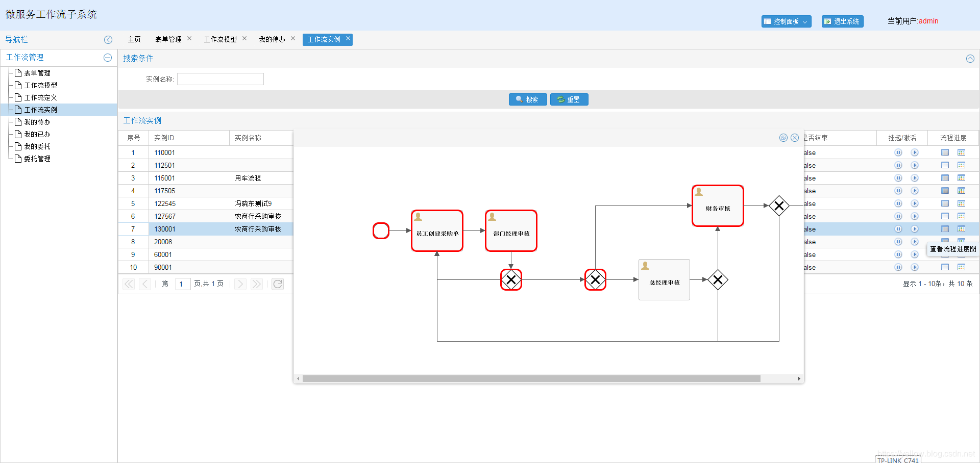The width and height of the screenshot is (980, 463).
Task: Activate instance in row 4 with play icon
Action: (x=915, y=191)
